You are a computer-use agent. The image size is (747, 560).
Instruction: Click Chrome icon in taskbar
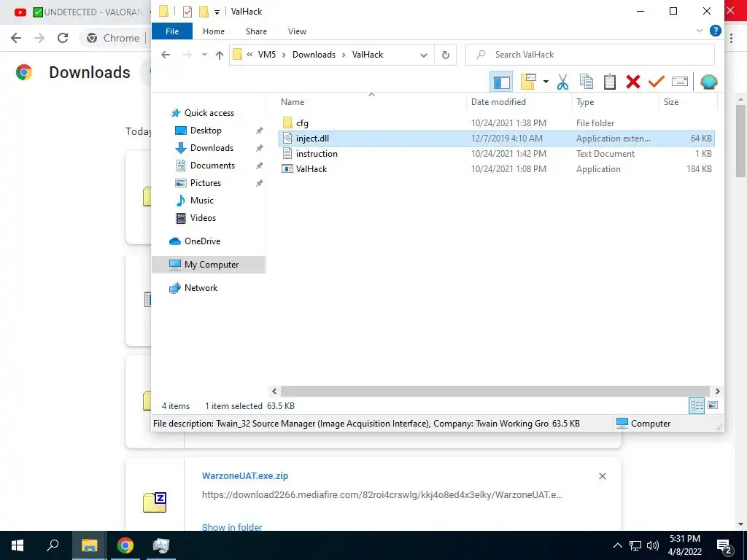coord(125,545)
